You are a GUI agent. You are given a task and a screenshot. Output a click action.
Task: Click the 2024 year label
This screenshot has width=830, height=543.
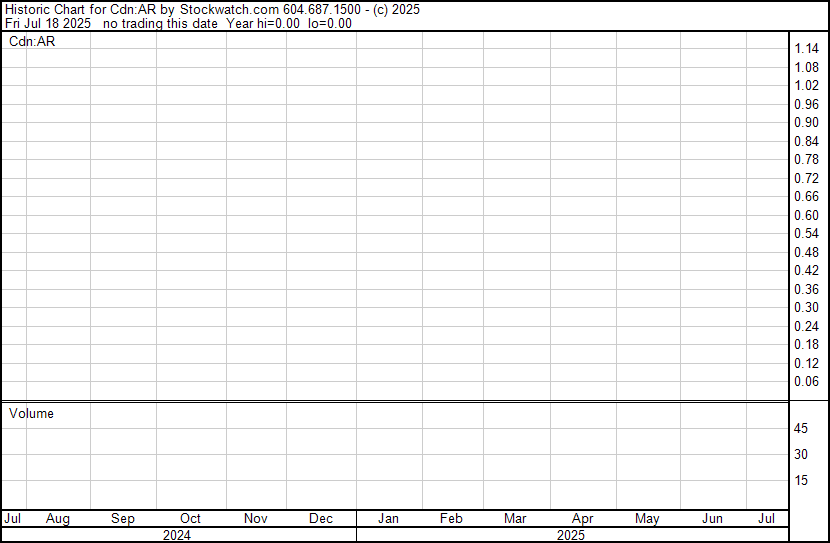click(x=177, y=535)
